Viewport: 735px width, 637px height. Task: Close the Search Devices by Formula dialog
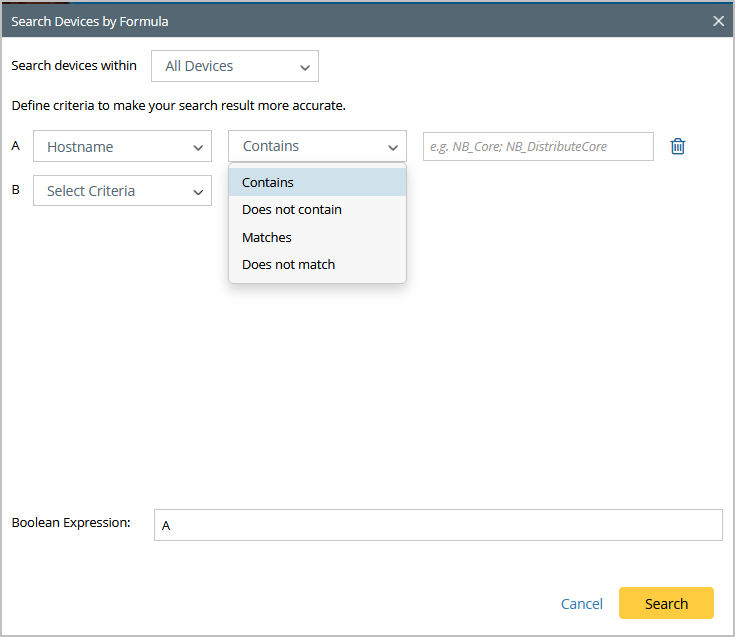[718, 21]
